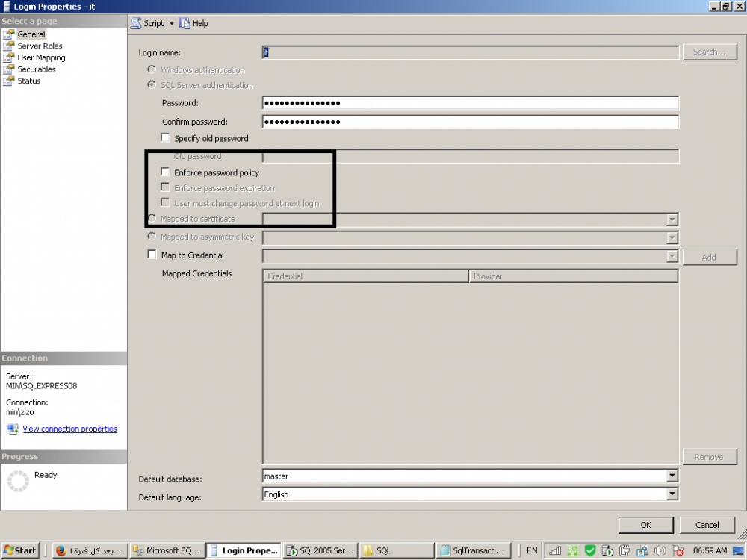Open the Default database dropdown
The width and height of the screenshot is (747, 560).
672,476
